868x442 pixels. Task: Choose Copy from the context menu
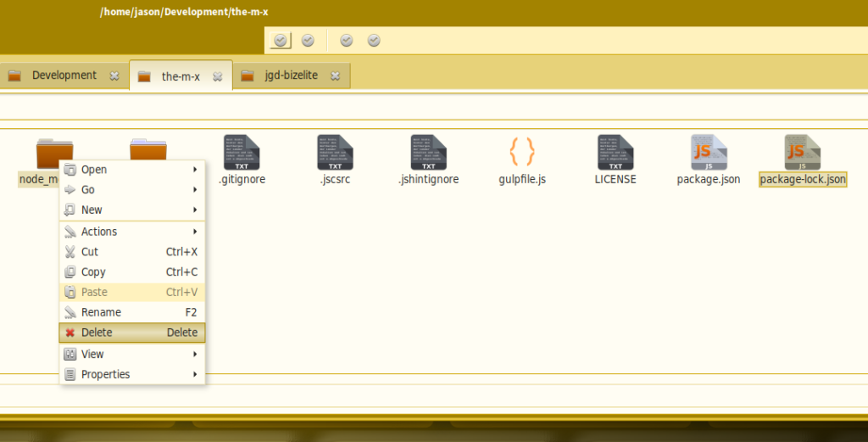132,272
